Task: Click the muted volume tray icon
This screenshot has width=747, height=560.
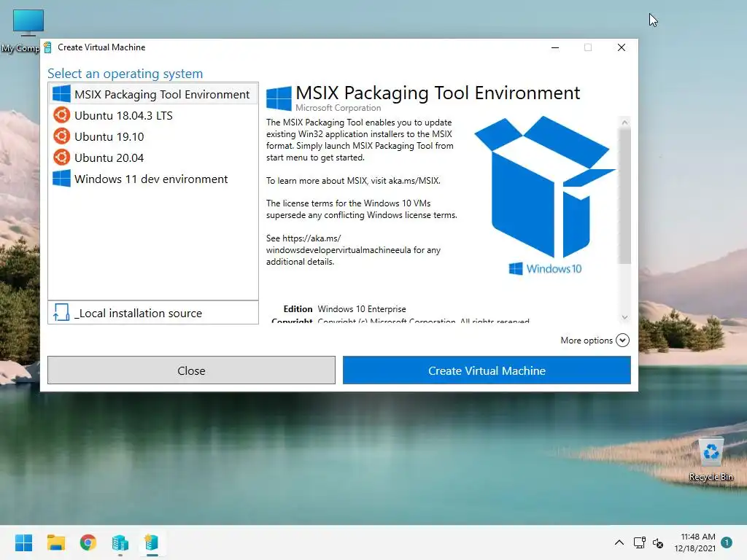Action: coord(658,542)
